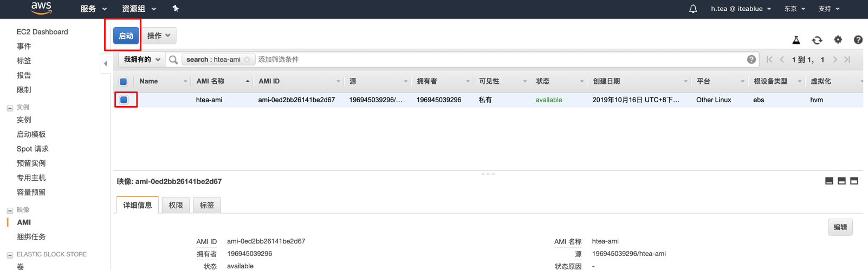This screenshot has height=270, width=868.
Task: Expand the 东京 region selector
Action: click(794, 9)
